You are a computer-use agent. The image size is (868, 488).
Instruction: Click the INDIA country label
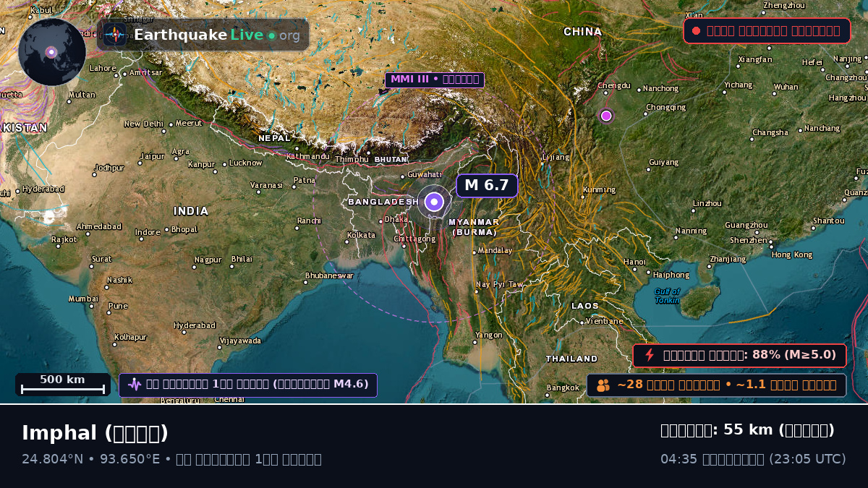click(191, 211)
